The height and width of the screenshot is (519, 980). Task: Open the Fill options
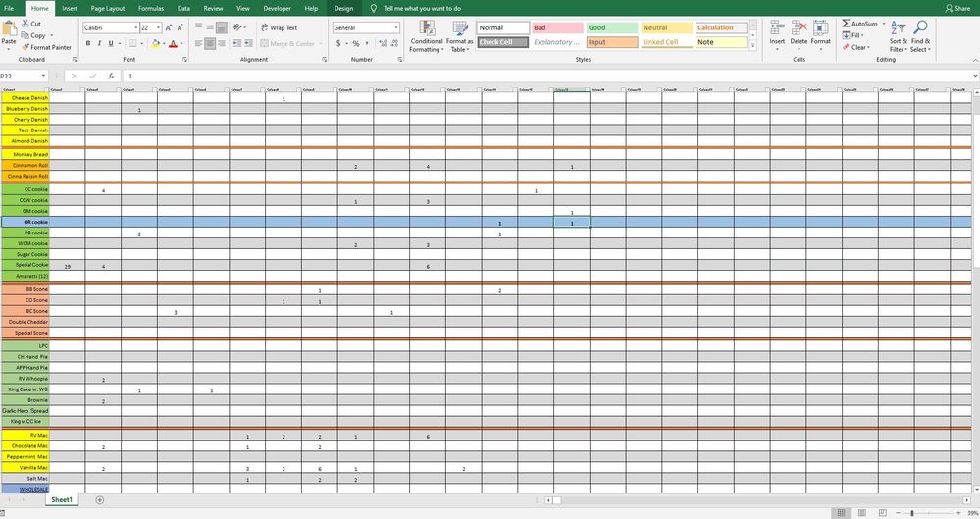point(852,35)
